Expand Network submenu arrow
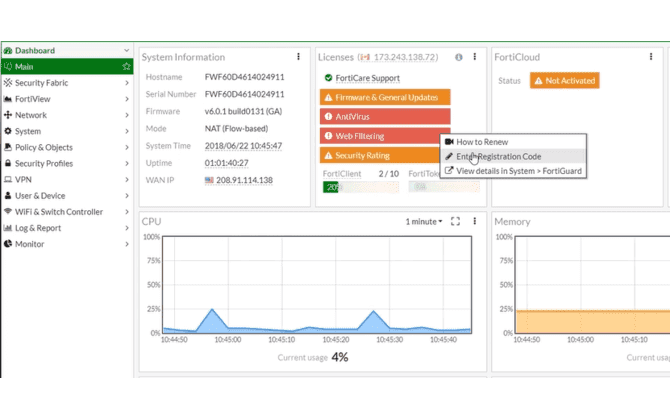The height and width of the screenshot is (419, 670). (x=127, y=115)
